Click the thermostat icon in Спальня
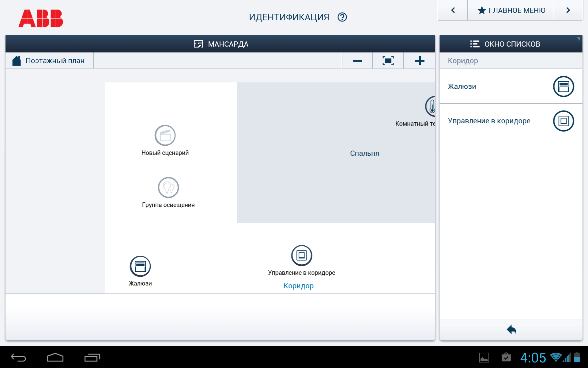 tap(431, 106)
